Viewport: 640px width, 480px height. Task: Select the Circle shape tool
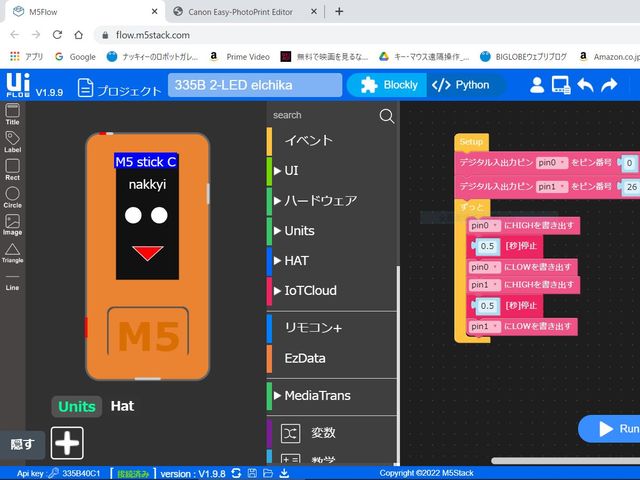tap(12, 197)
